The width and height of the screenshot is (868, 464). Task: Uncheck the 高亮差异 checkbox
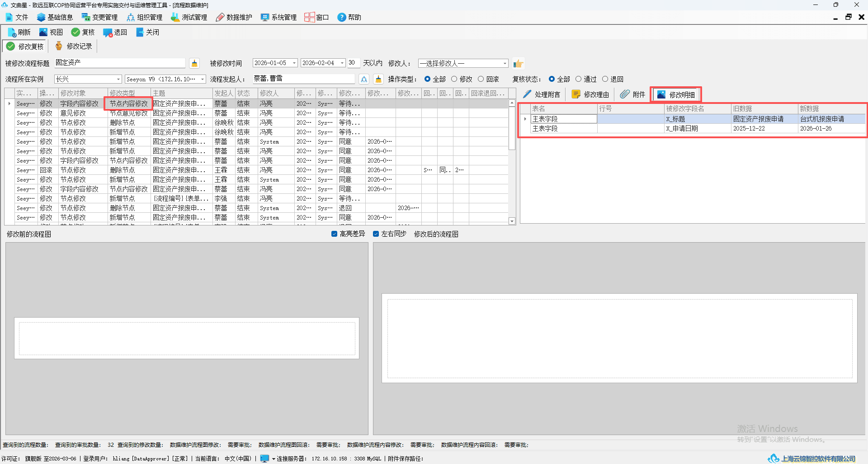(x=335, y=234)
